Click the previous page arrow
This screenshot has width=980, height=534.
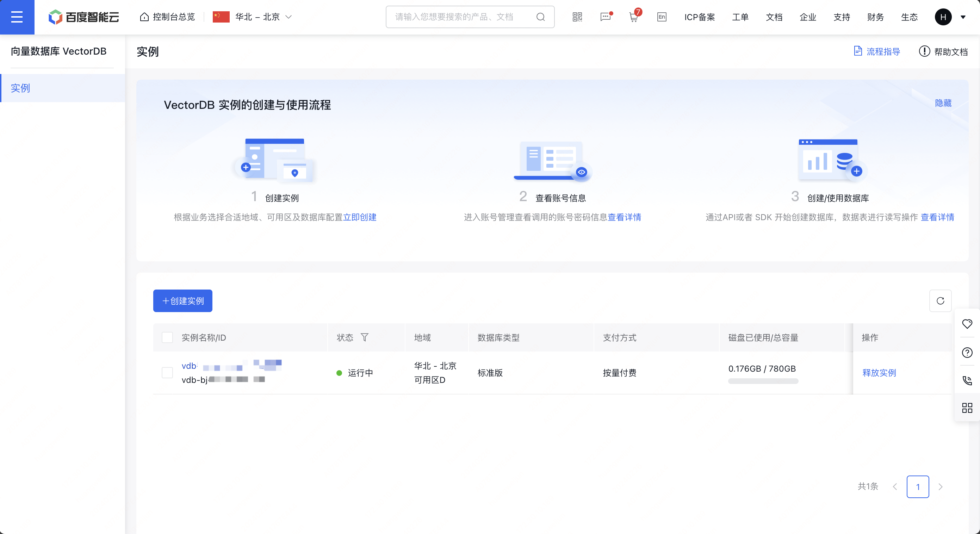tap(895, 486)
